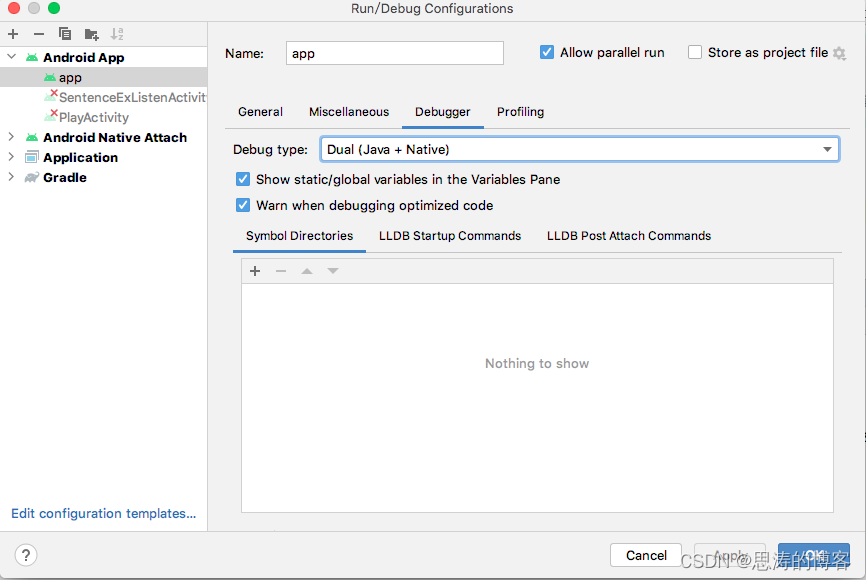Image resolution: width=866 pixels, height=580 pixels.
Task: Click into the Name text field
Action: [x=395, y=53]
